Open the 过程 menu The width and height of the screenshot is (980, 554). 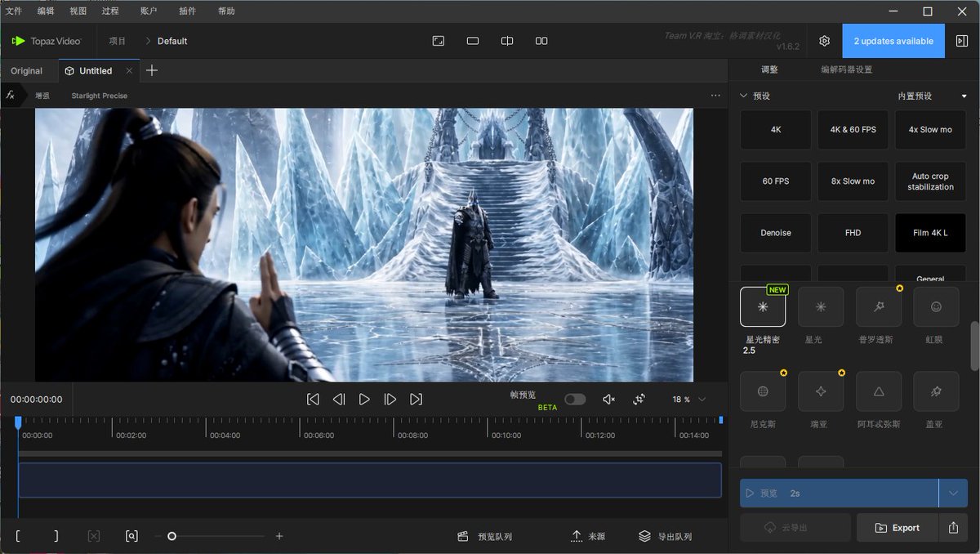[110, 11]
